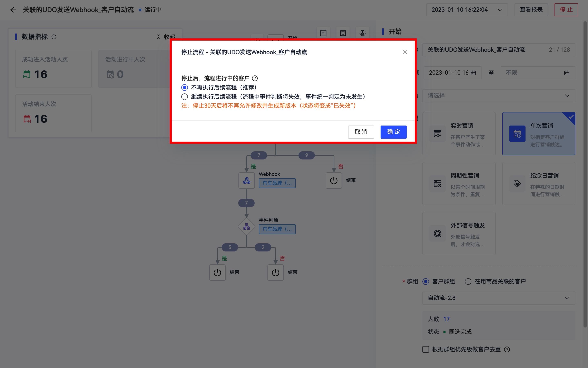Select 不再执行后续流程（推荐） radio option
This screenshot has width=588, height=368.
tap(185, 87)
